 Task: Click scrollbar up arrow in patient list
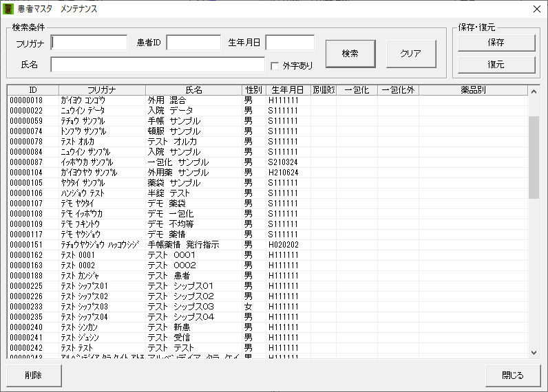click(x=534, y=91)
